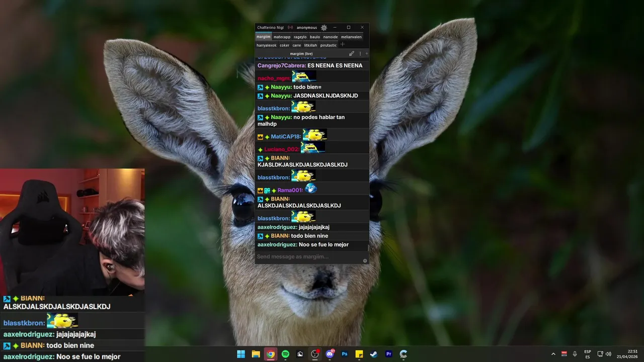Switch to the pirutastic tab
The image size is (644, 362).
pyautogui.click(x=328, y=45)
